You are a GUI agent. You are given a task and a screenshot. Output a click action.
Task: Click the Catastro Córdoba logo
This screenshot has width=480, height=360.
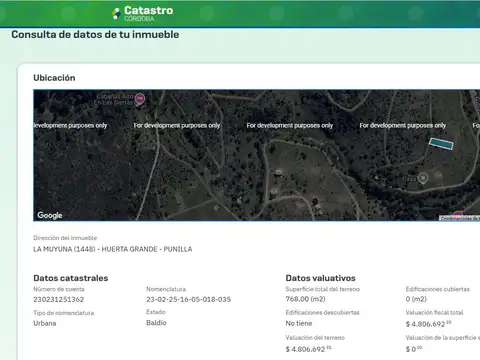tap(143, 14)
